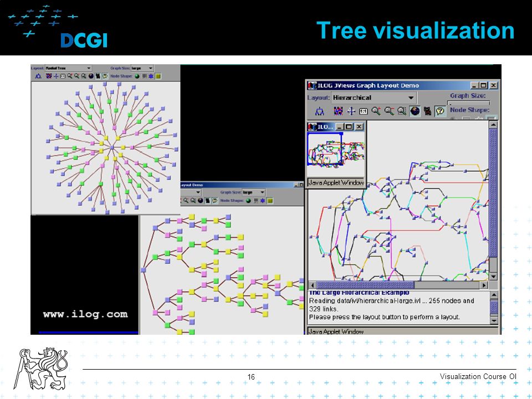Click left arrow of hierarchical graph horizontal scrollbar
532x399 pixels.
point(312,285)
